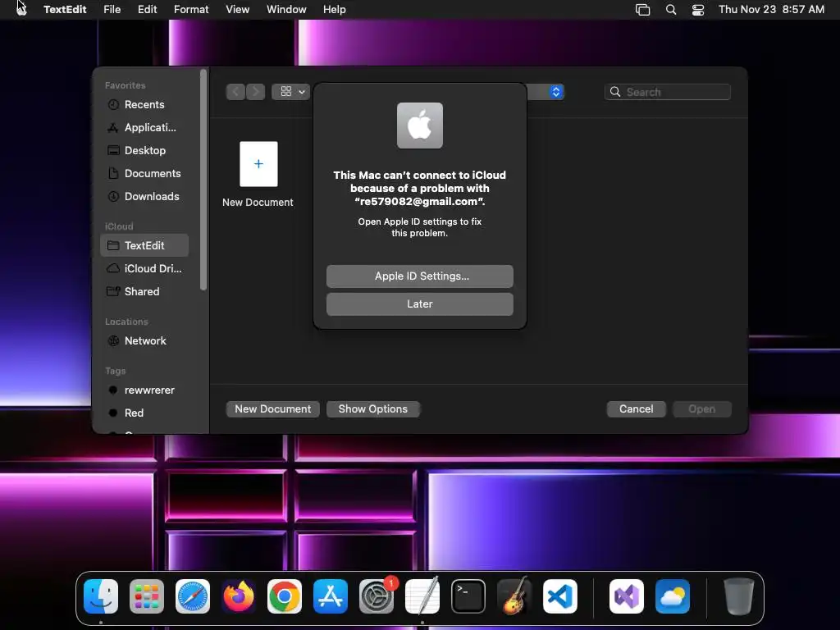Click the Apple ID Settings… button
This screenshot has width=840, height=630.
pyautogui.click(x=420, y=276)
